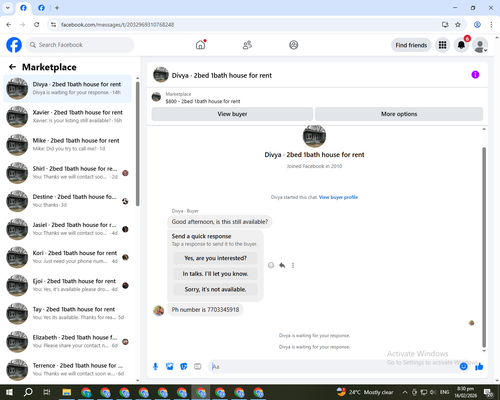
Task: Open the emoji picker in message box
Action: tap(463, 367)
